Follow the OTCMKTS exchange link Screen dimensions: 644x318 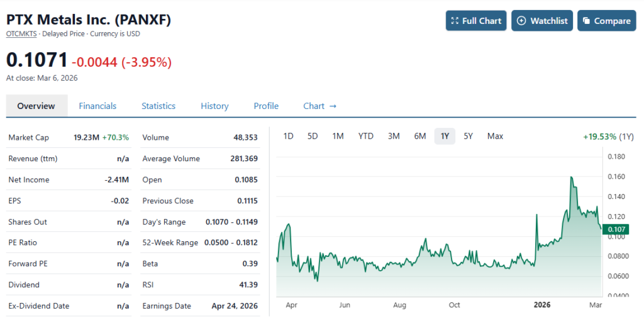[21, 33]
